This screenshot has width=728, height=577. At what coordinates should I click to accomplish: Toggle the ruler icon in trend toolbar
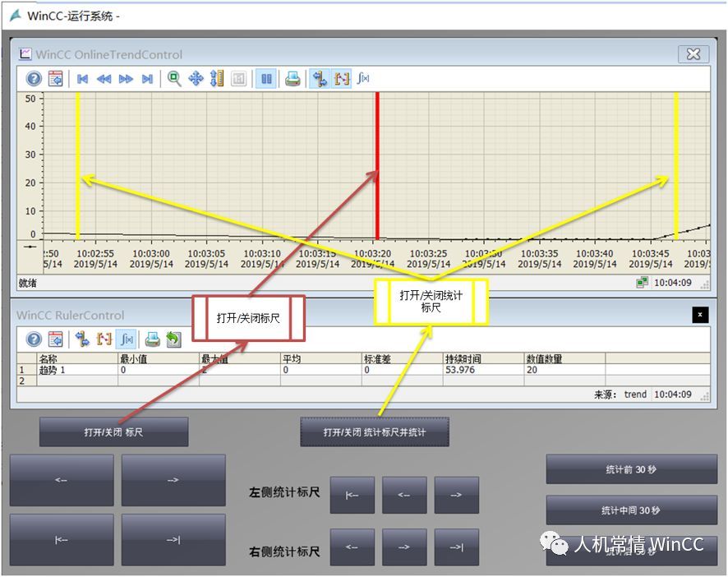coord(320,79)
